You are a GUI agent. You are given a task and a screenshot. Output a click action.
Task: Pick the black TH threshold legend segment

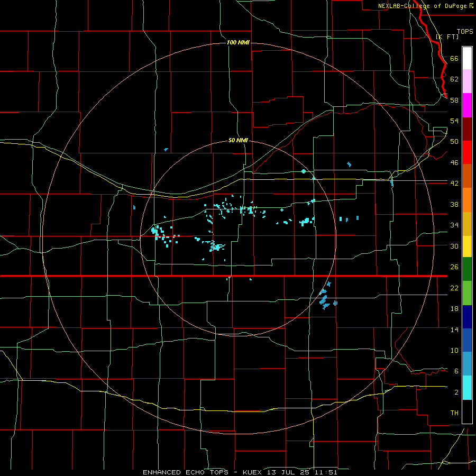tap(467, 411)
